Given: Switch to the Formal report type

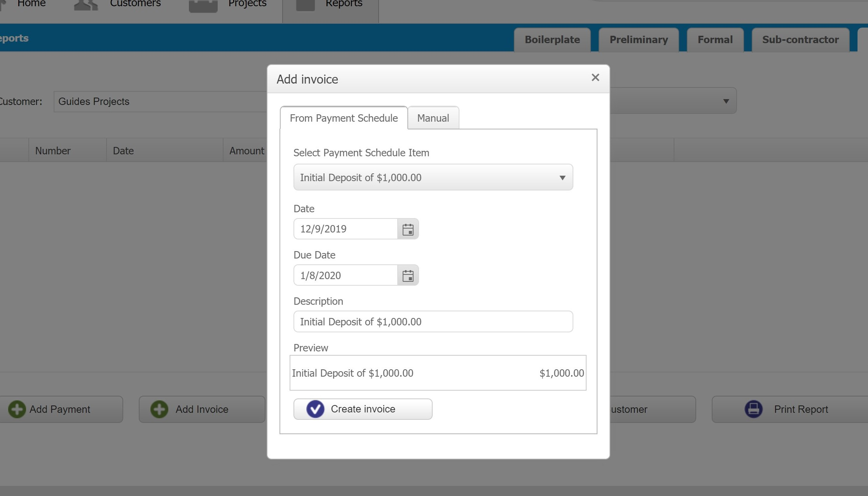Looking at the screenshot, I should (715, 39).
